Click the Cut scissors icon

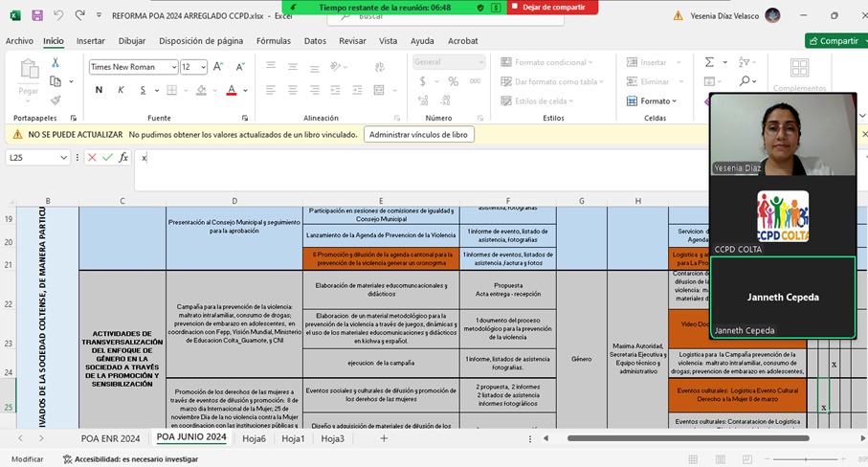pyautogui.click(x=56, y=62)
